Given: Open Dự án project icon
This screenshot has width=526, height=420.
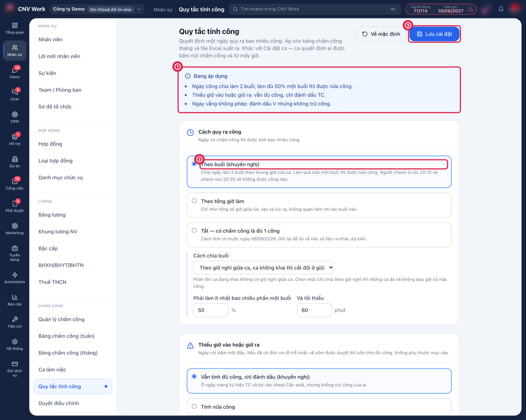Looking at the screenshot, I should (14, 162).
